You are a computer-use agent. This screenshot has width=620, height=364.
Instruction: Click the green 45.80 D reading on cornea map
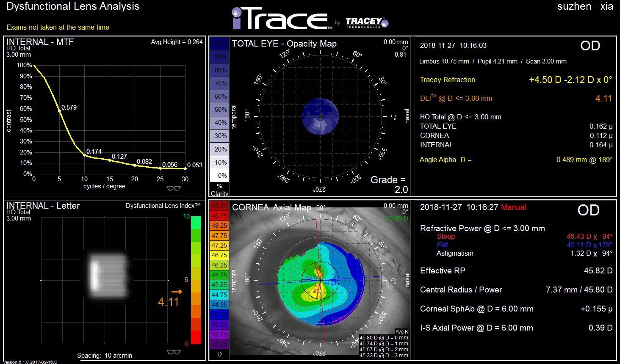pos(397,218)
